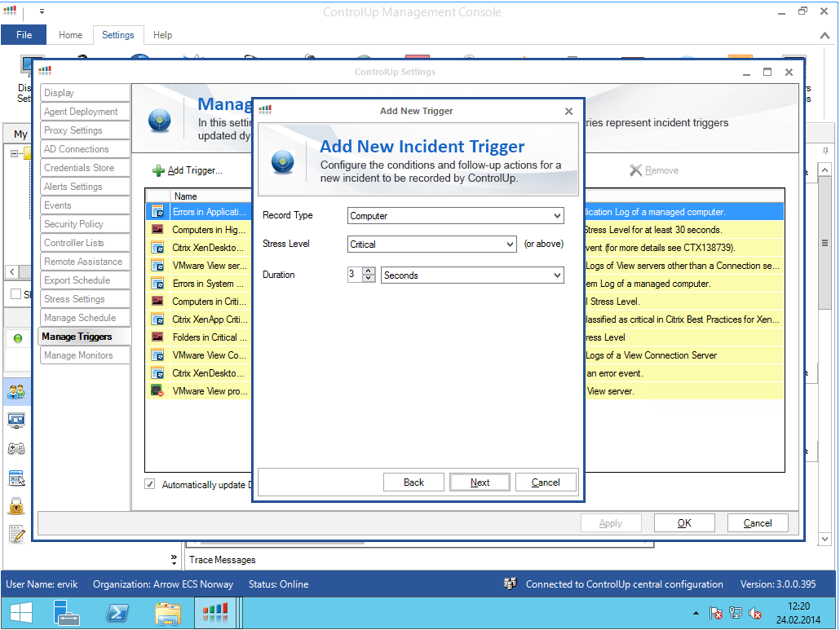Open the Record Type dropdown
Screen dimensions: 840x630
(557, 216)
